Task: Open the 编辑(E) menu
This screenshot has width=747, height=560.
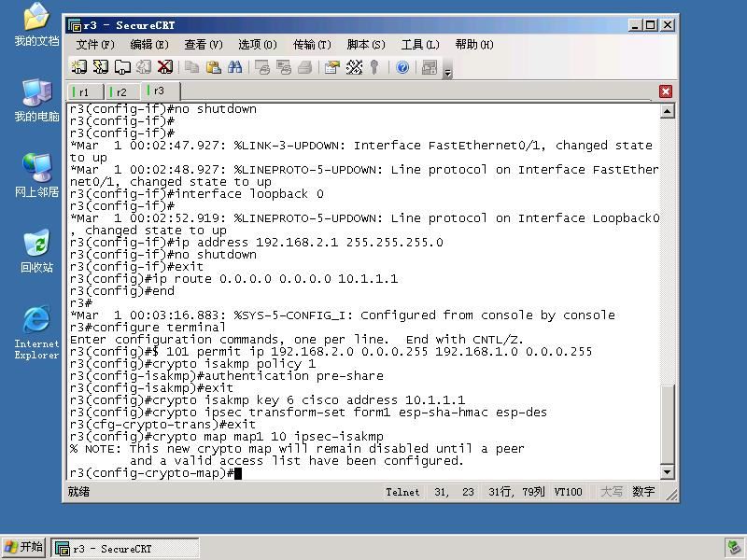Action: (x=149, y=45)
